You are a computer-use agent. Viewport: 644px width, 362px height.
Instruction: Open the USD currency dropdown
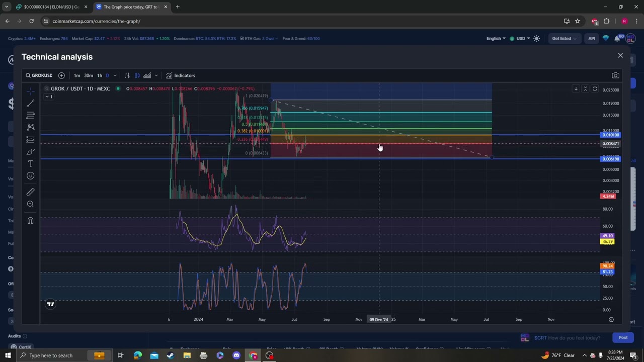pos(520,39)
